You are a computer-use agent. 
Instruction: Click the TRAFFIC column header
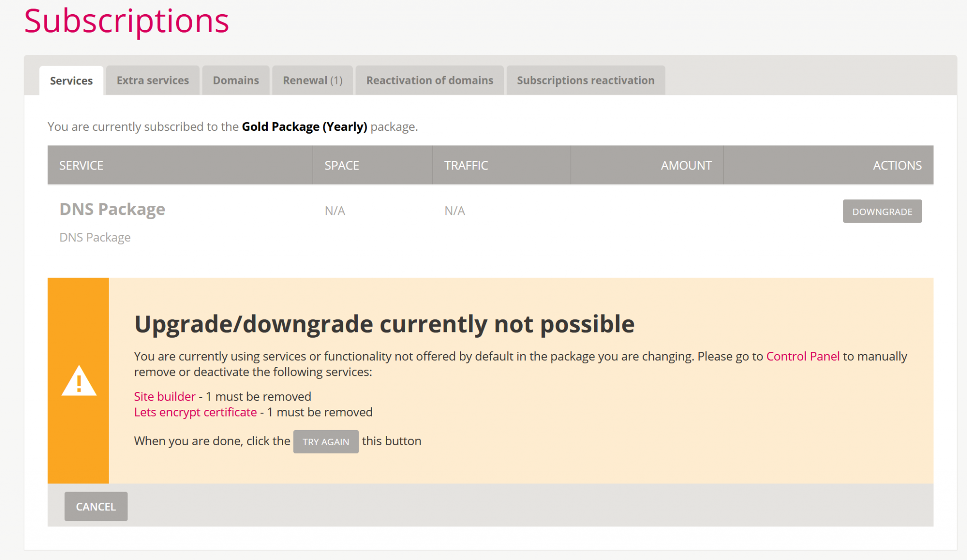tap(466, 165)
